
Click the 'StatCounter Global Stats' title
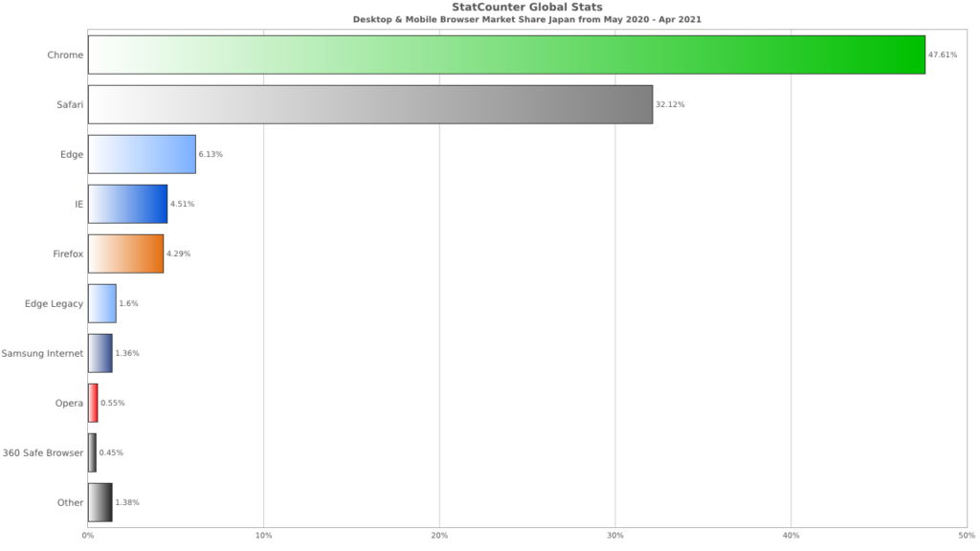527,7
